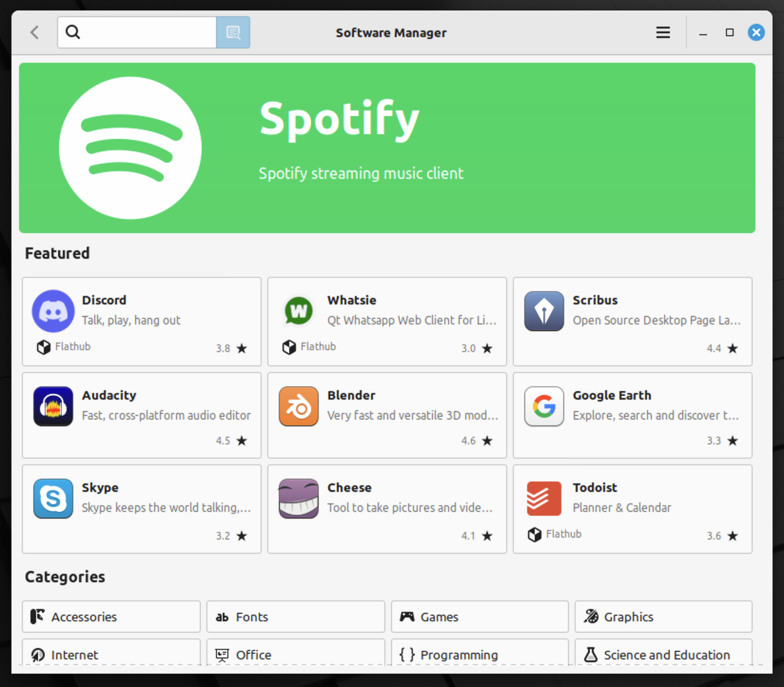This screenshot has width=784, height=687.
Task: Click the Flathub icon on the Todoist card
Action: click(535, 535)
